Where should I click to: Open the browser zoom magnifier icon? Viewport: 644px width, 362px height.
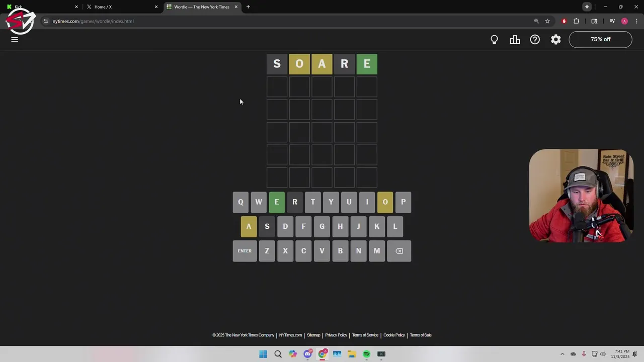536,21
